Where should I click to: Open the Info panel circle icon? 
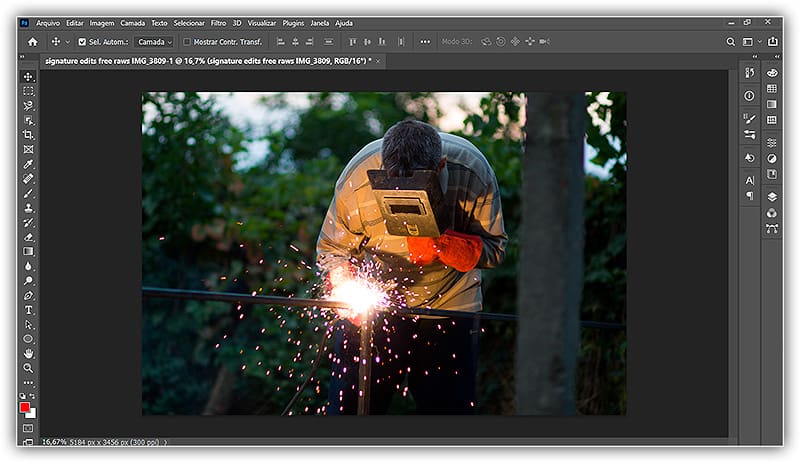[749, 96]
